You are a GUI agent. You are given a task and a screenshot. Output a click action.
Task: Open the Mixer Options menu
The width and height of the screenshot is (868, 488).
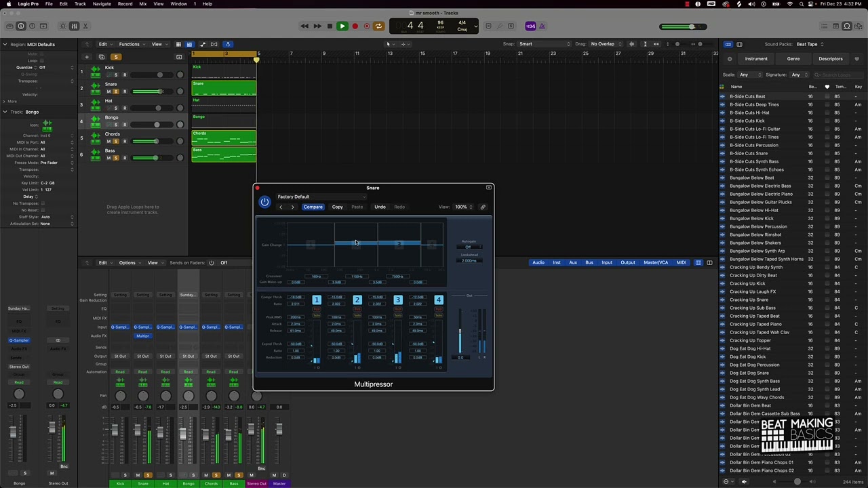click(x=128, y=262)
